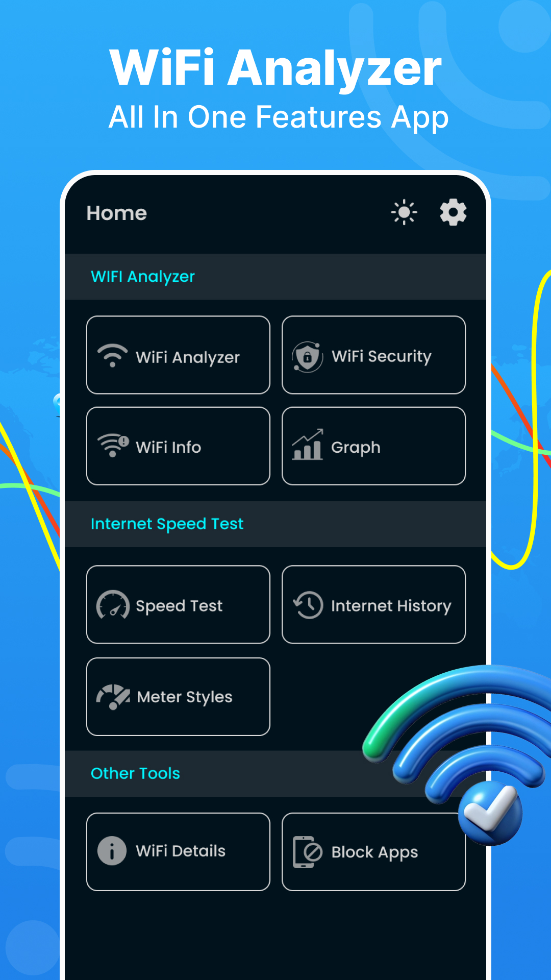Tap the gauge icon for Meter Styles
This screenshot has width=551, height=980.
tap(113, 696)
